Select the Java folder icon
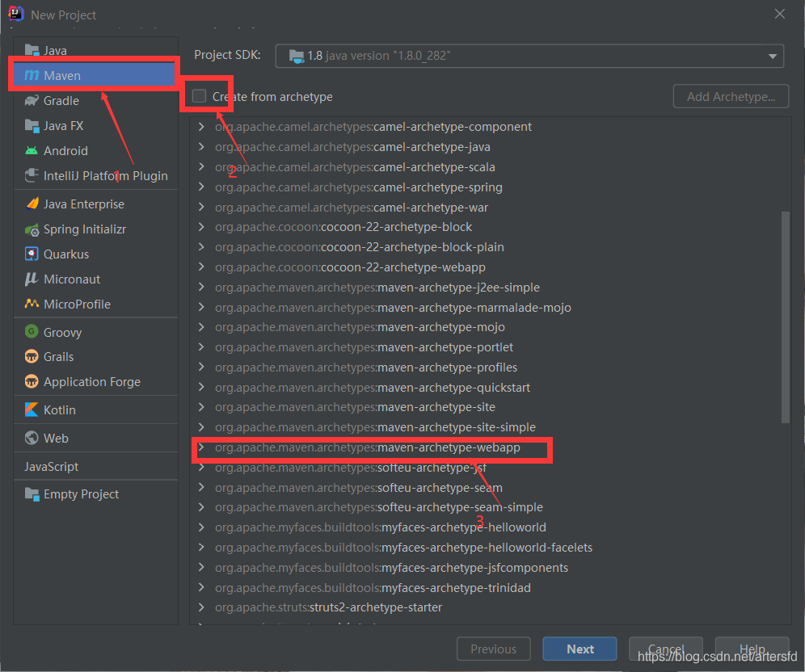The width and height of the screenshot is (805, 672). pos(32,50)
